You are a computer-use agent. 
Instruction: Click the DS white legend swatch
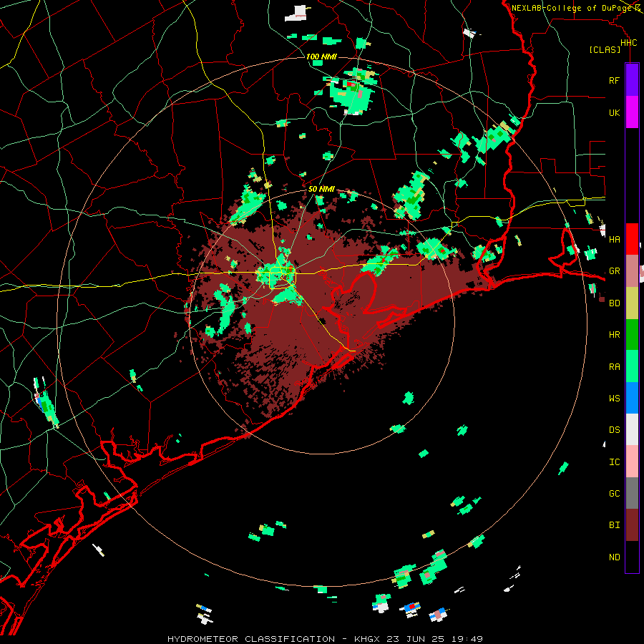[x=632, y=429]
